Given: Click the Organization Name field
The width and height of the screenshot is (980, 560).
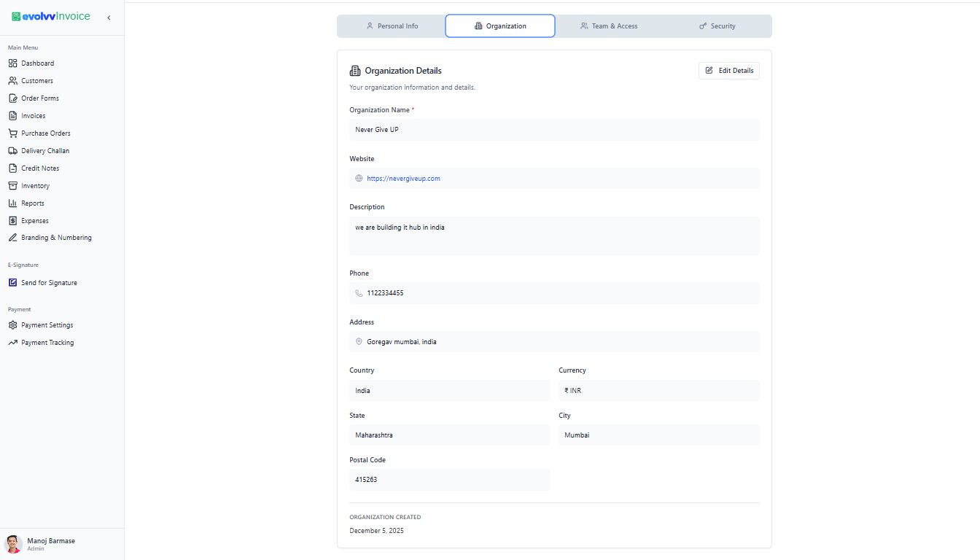Looking at the screenshot, I should [554, 130].
